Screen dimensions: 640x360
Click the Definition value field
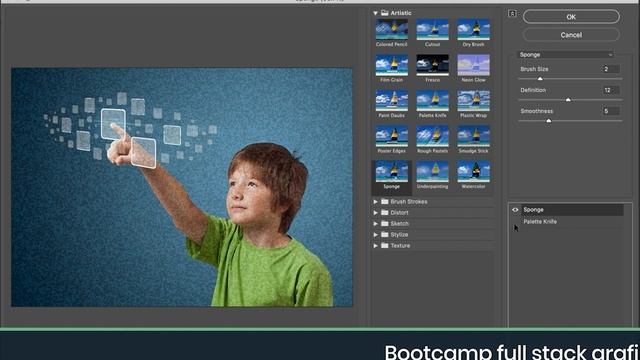(x=611, y=90)
